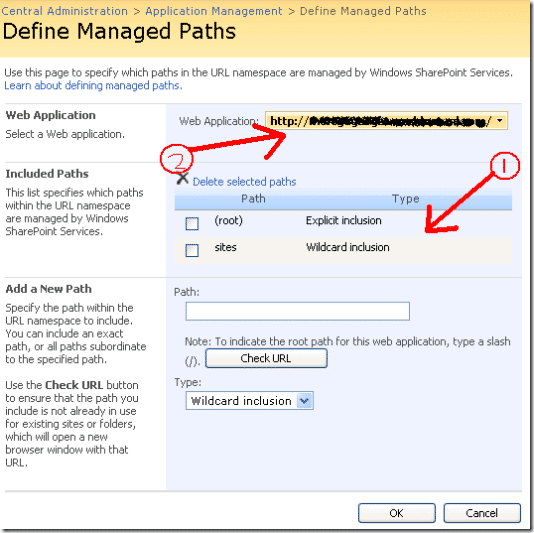Click the Wildcard inclusion type text in sites row
The height and width of the screenshot is (533, 534).
coord(348,247)
